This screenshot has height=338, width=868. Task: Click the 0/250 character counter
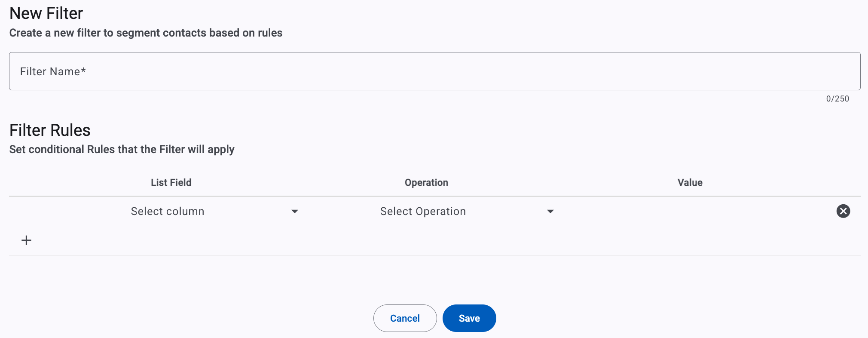(837, 98)
